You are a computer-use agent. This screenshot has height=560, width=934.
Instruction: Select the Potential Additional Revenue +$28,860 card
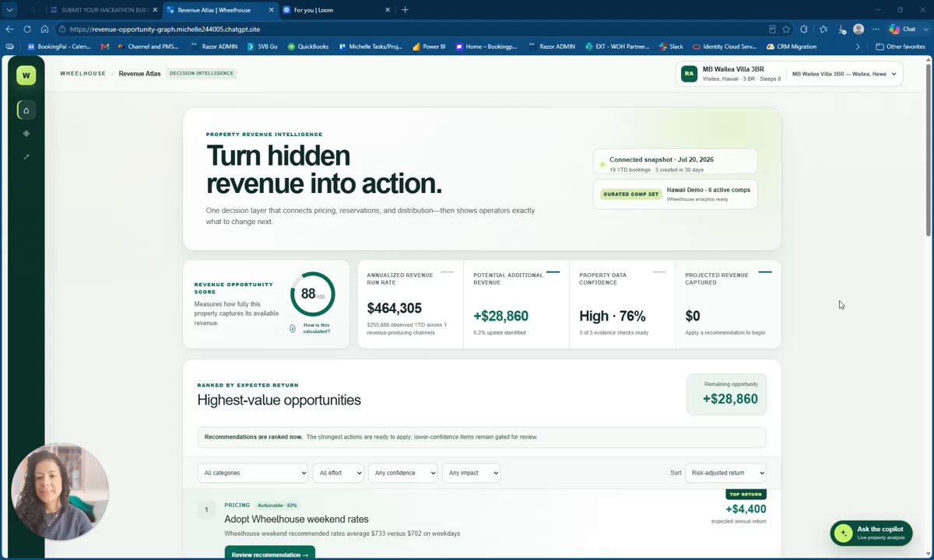click(516, 304)
